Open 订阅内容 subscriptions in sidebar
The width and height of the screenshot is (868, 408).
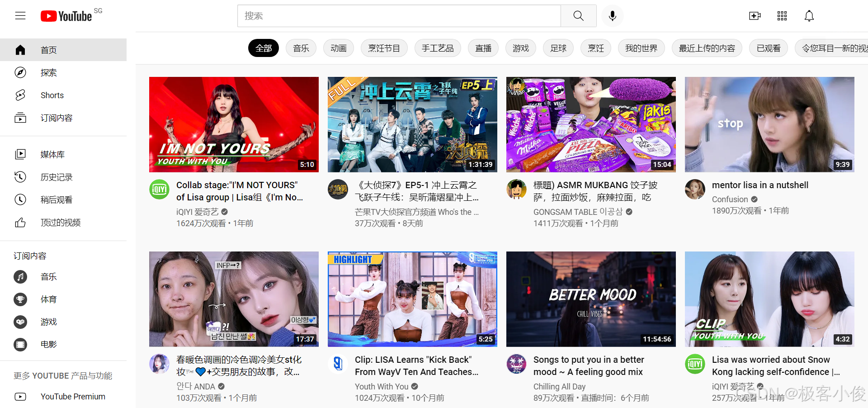pos(63,118)
